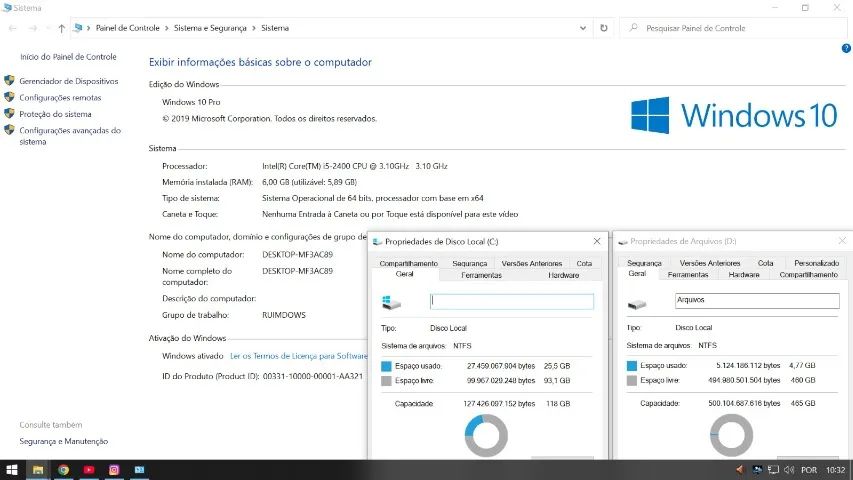Open Gerenciador de Dispositivos link
The image size is (853, 480).
[x=69, y=81]
